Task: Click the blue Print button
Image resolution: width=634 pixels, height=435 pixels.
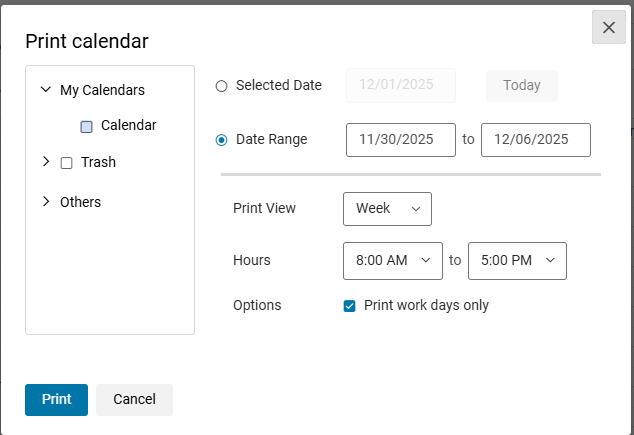Action: [x=56, y=399]
